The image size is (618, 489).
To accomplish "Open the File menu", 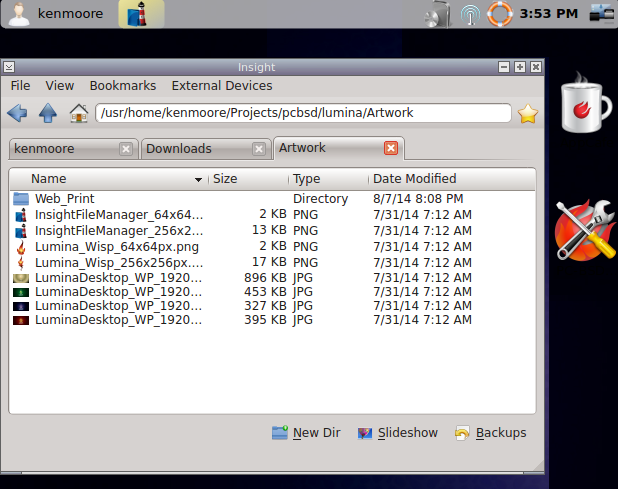I will tap(20, 86).
